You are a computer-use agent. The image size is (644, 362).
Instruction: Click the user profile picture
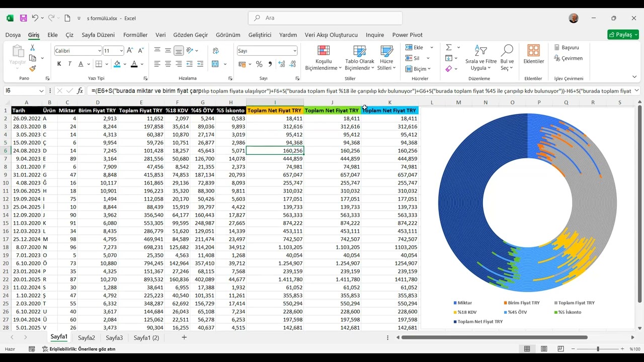point(574,18)
